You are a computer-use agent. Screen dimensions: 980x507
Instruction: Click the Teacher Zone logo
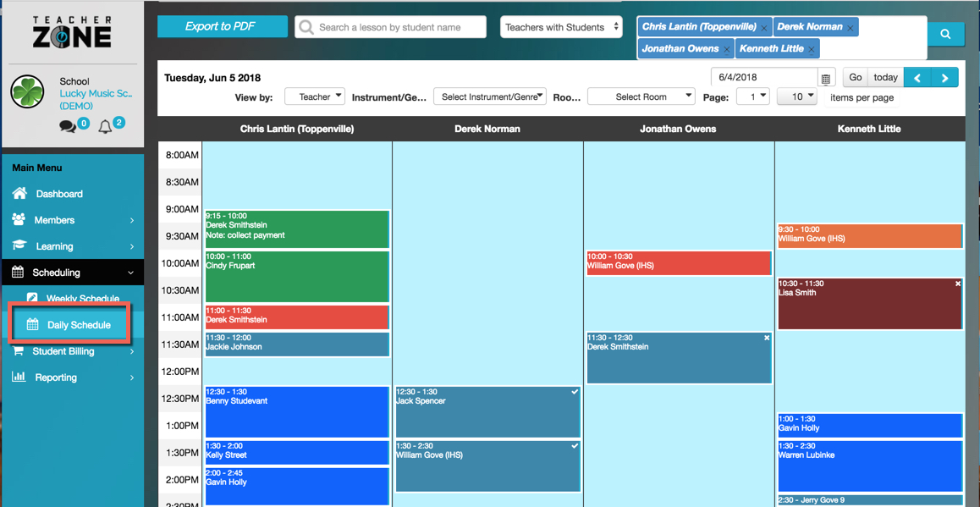pos(73,32)
